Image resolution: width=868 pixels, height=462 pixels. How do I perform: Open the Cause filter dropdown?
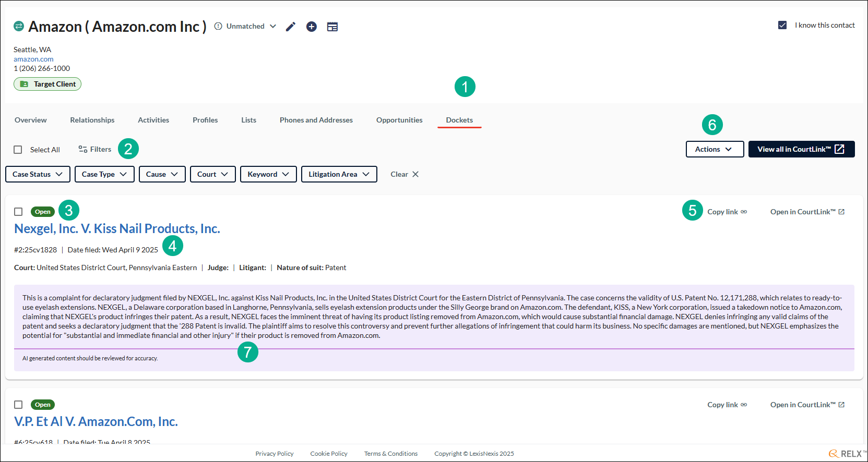[x=162, y=174]
